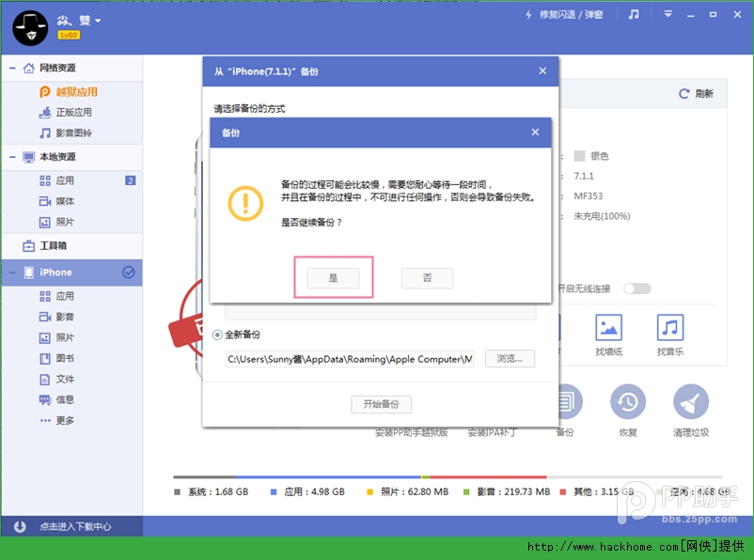The height and width of the screenshot is (560, 754).
Task: Collapse the 本地资源 section
Action: pos(12,157)
